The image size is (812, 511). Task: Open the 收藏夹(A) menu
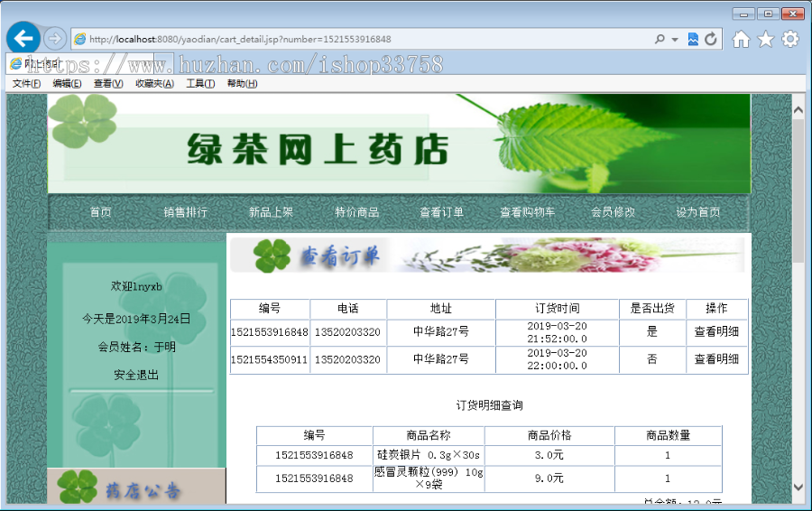[155, 83]
